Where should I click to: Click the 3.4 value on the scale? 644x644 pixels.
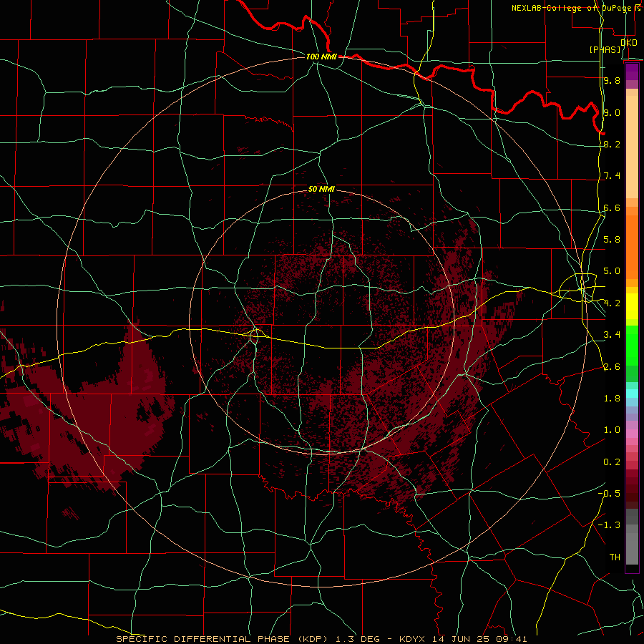pyautogui.click(x=612, y=335)
